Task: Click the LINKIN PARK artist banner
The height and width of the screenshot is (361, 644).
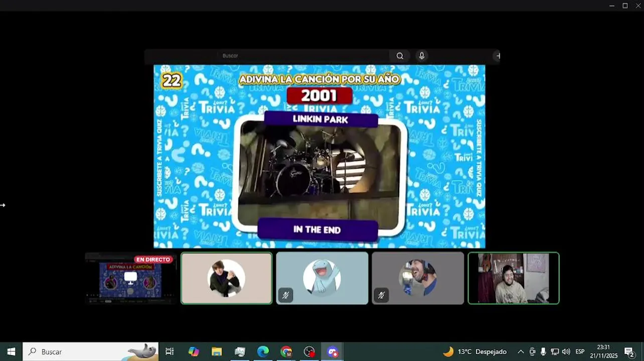Action: (x=320, y=119)
